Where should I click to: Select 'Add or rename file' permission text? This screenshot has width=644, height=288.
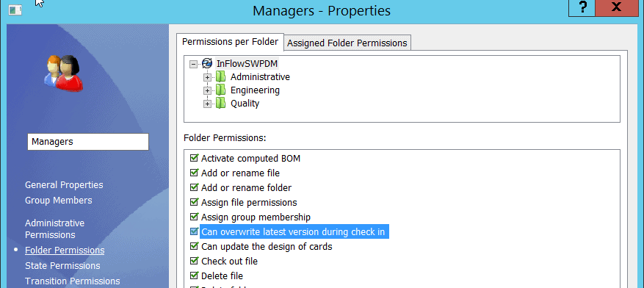(x=240, y=173)
